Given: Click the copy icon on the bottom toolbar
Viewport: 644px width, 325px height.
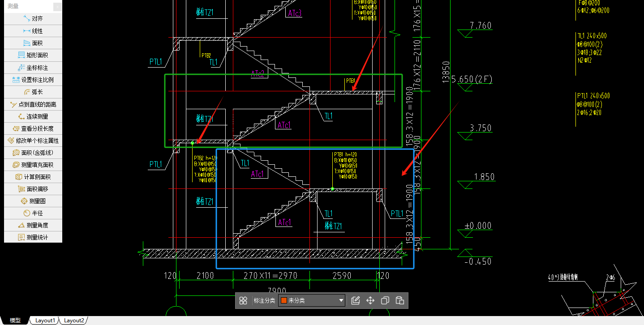Looking at the screenshot, I should (x=385, y=300).
